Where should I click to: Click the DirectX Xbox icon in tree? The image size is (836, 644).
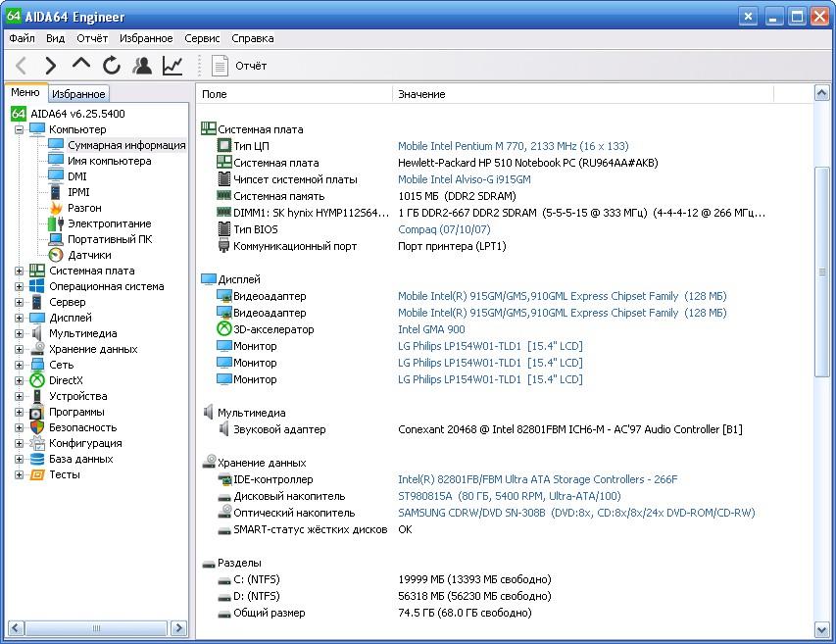37,380
